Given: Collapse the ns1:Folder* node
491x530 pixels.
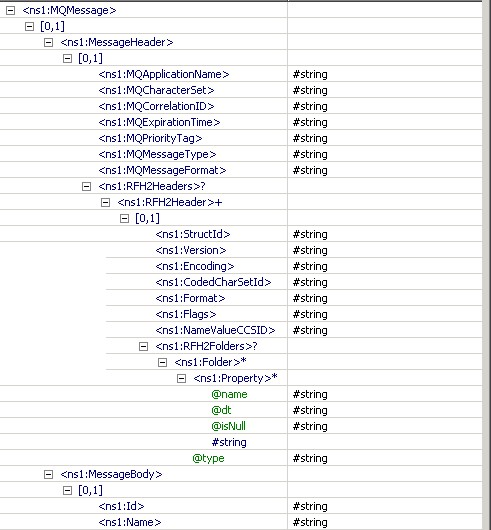Looking at the screenshot, I should pos(163,362).
